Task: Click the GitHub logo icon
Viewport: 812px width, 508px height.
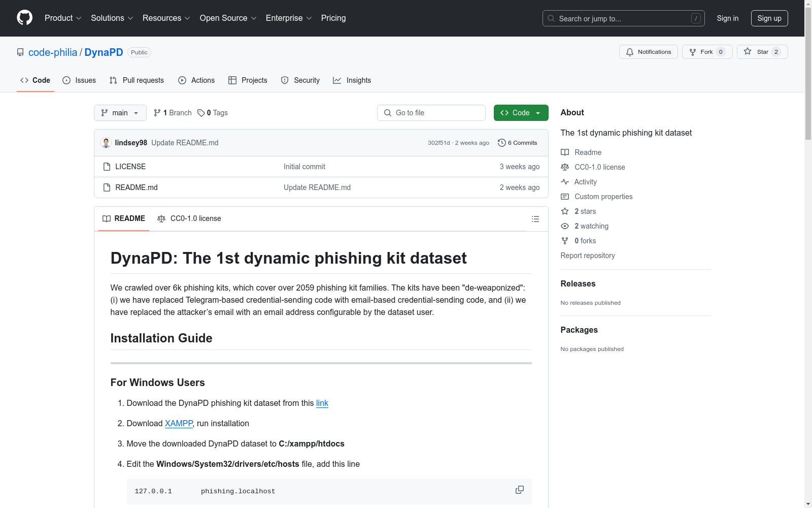Action: click(24, 18)
